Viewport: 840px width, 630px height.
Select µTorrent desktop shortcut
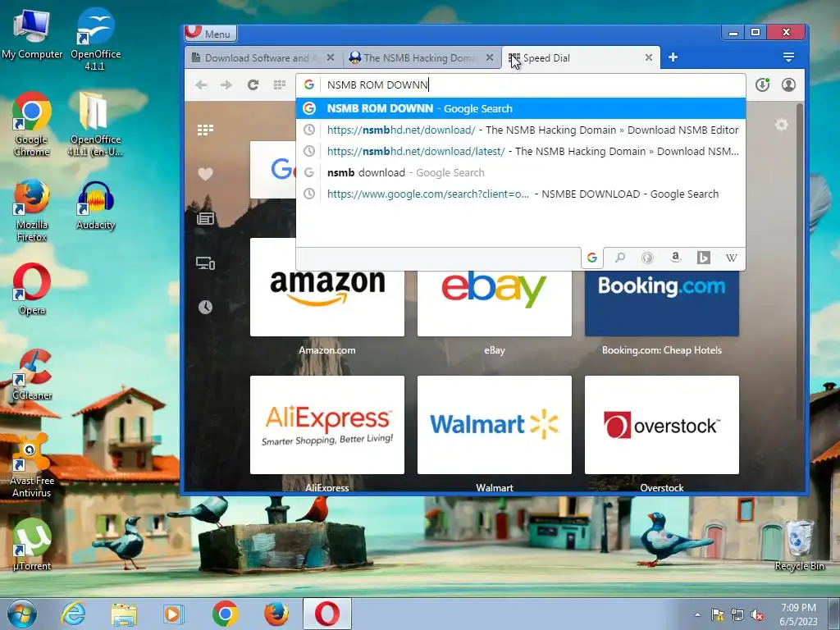point(32,545)
